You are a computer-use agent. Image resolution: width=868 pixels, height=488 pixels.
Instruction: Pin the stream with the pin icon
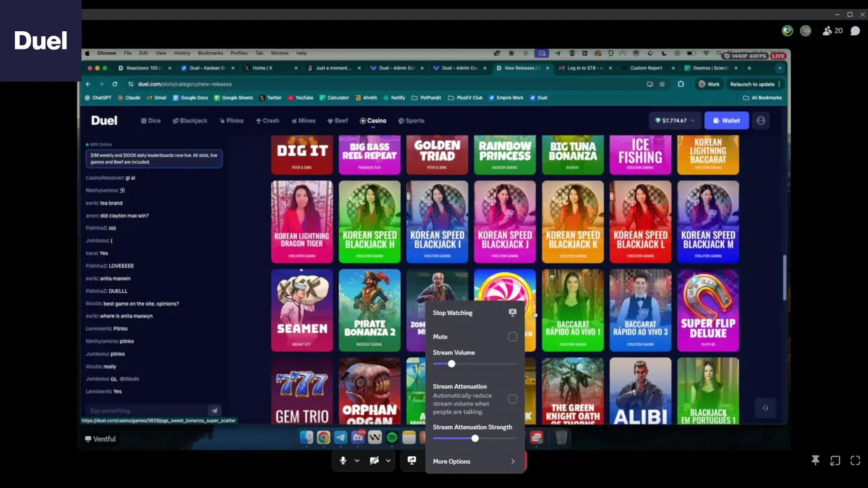point(816,461)
